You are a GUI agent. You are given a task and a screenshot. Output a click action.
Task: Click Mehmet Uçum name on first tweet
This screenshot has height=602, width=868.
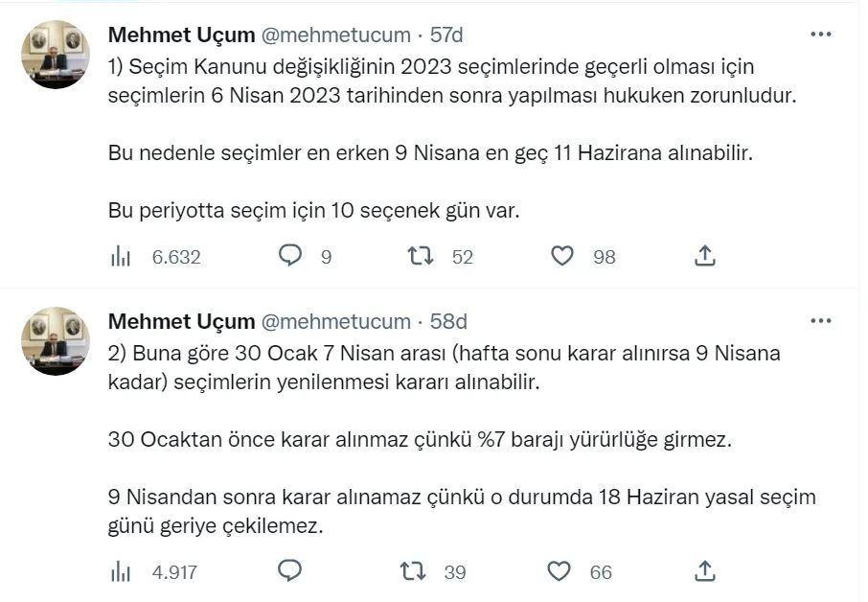tap(181, 35)
